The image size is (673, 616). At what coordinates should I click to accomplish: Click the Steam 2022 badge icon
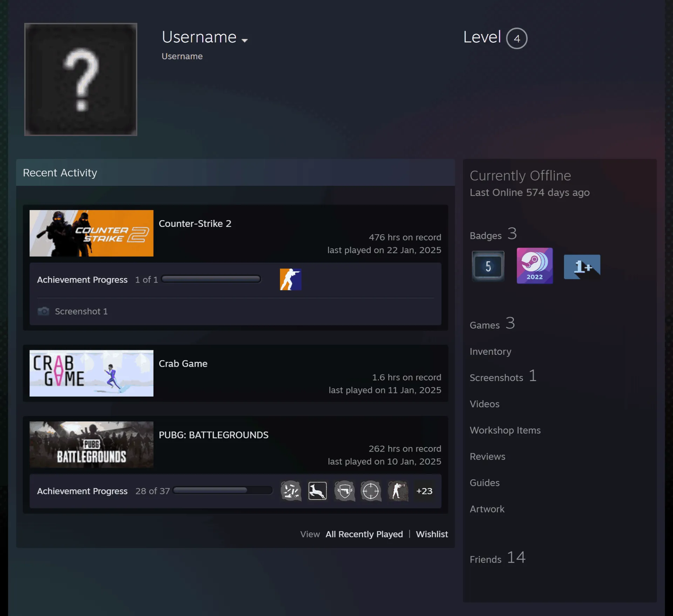pyautogui.click(x=535, y=266)
